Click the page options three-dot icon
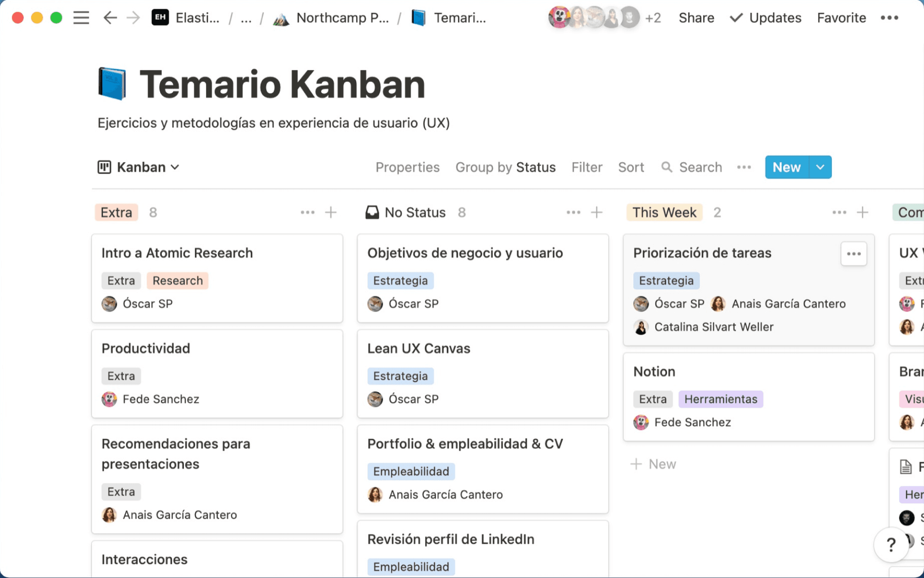Viewport: 924px width, 578px height. tap(889, 18)
